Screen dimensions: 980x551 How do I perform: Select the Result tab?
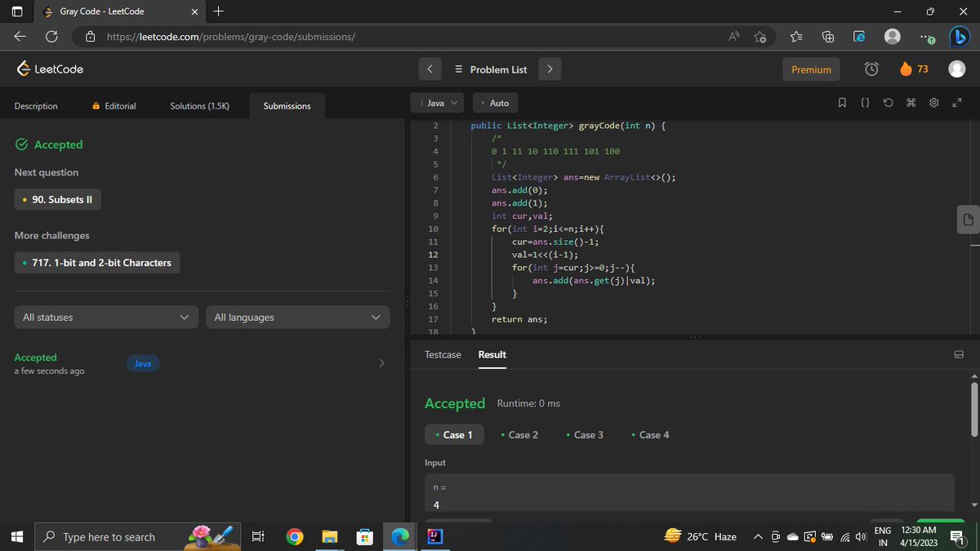pyautogui.click(x=492, y=354)
